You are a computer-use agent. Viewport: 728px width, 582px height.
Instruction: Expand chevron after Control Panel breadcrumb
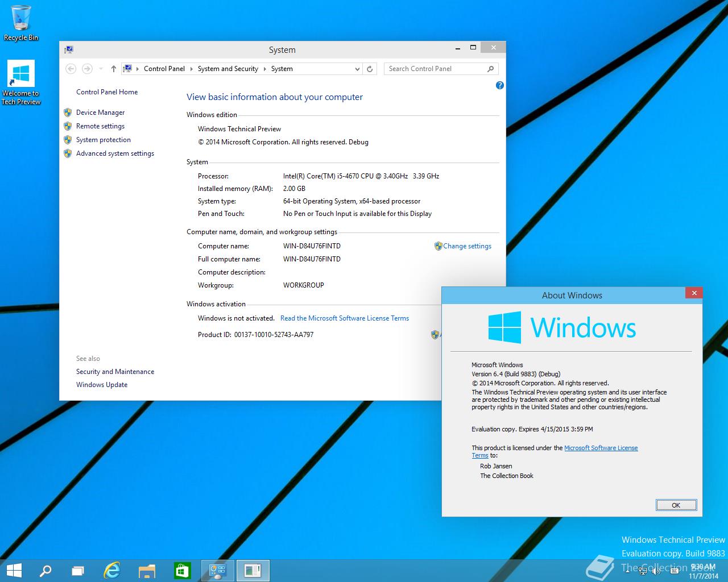coord(191,69)
